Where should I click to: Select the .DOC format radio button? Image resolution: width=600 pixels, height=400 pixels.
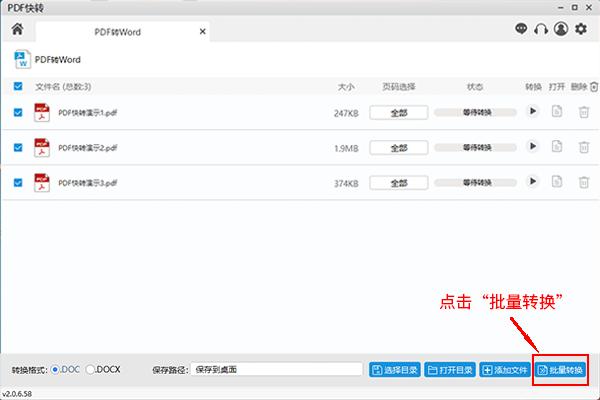tap(55, 369)
